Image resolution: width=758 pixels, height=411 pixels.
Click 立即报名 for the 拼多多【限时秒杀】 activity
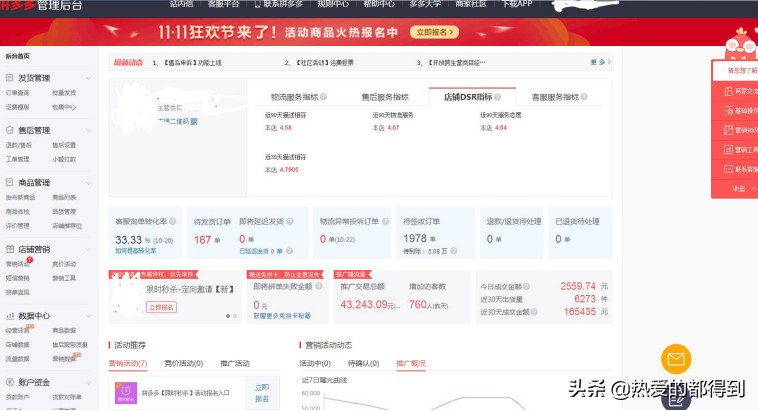pos(262,393)
